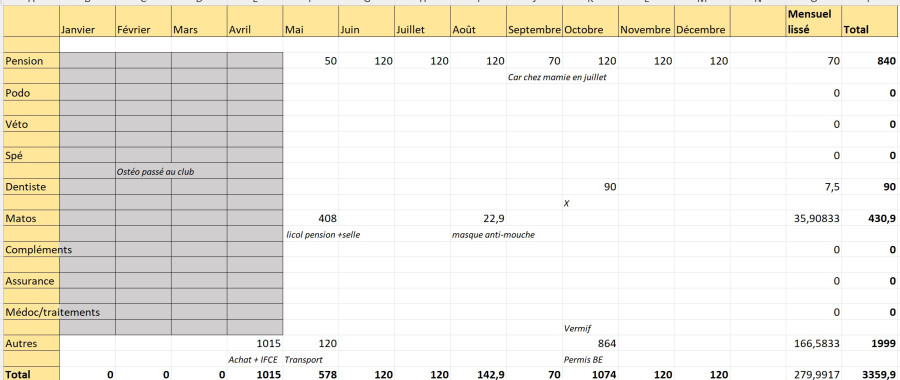Select the Assurance row label
This screenshot has width=900, height=380.
[x=31, y=281]
